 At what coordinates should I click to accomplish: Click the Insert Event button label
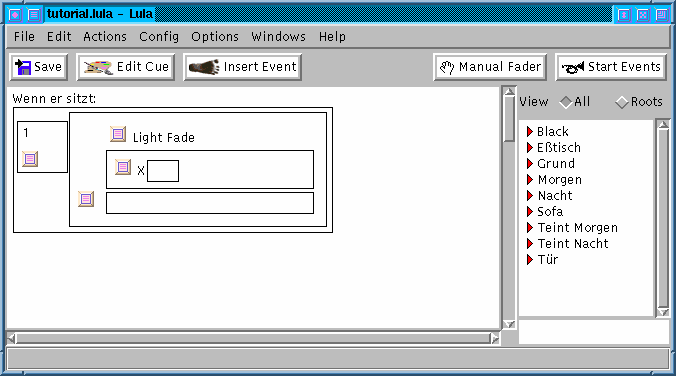[x=260, y=67]
